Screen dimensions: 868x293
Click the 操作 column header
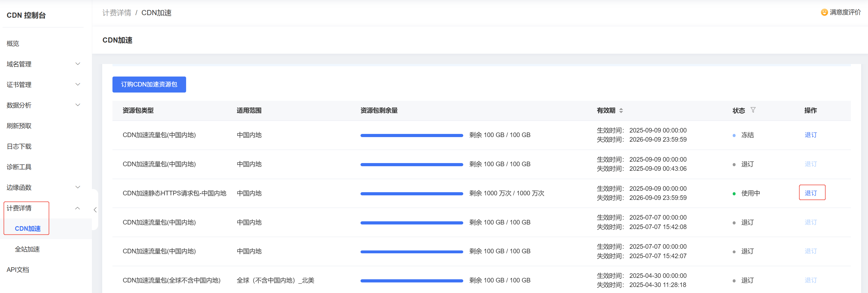[x=810, y=111]
